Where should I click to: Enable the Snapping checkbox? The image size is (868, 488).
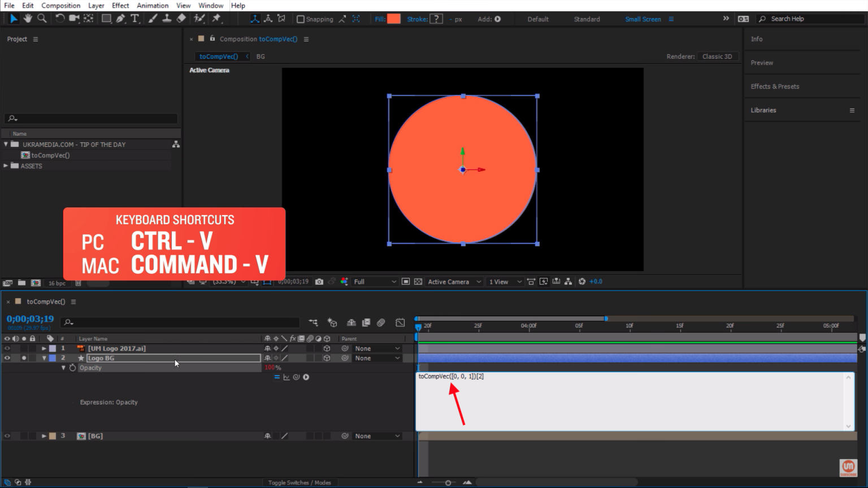coord(301,19)
